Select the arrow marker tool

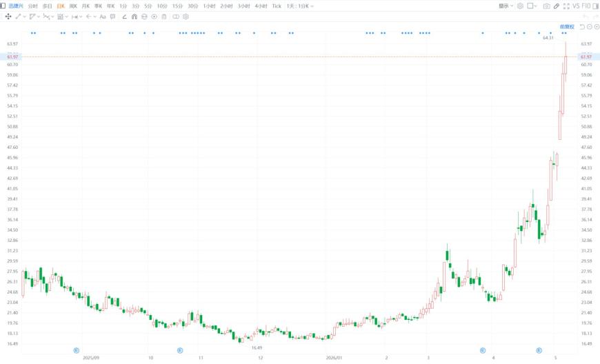coord(89,17)
